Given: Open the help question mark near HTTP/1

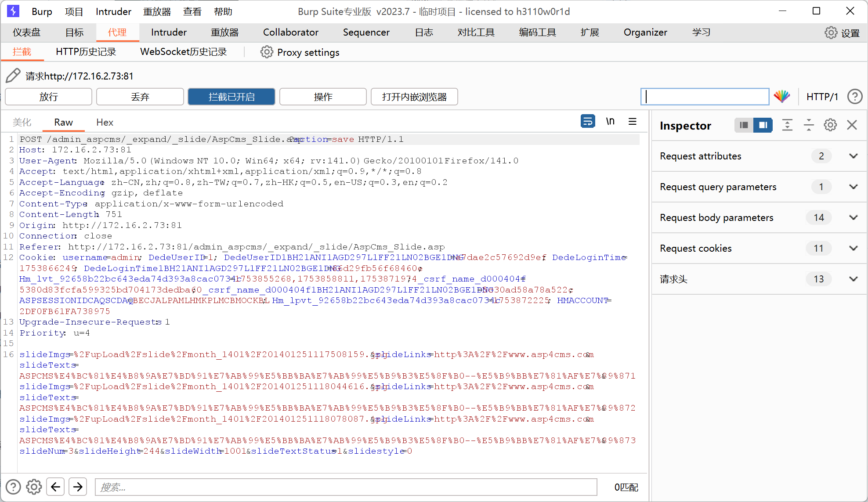Looking at the screenshot, I should coord(855,96).
